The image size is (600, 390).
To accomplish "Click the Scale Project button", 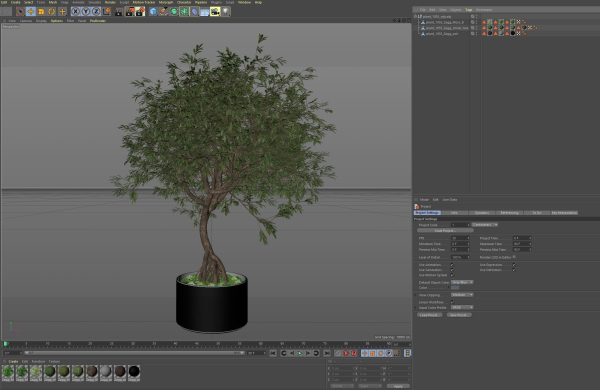I will tap(445, 231).
